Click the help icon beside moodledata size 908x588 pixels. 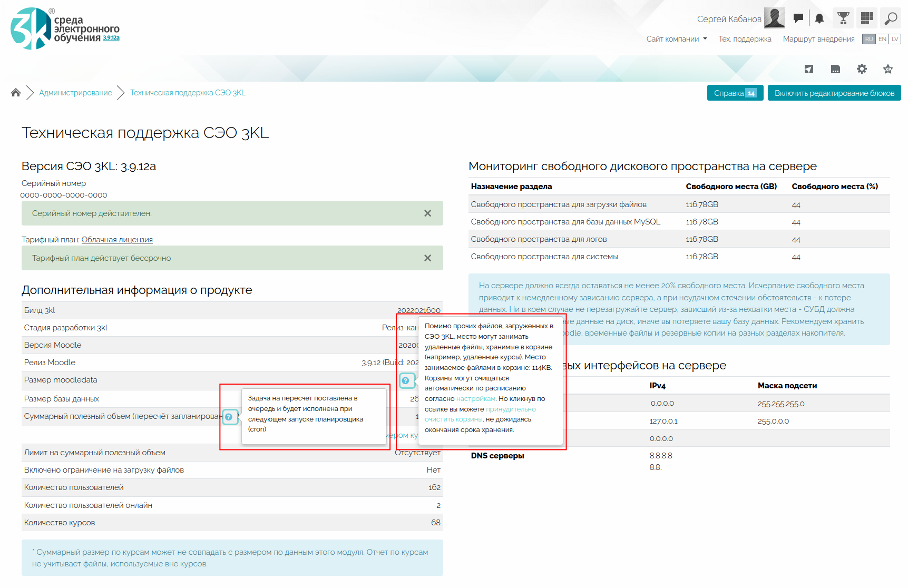click(x=406, y=380)
